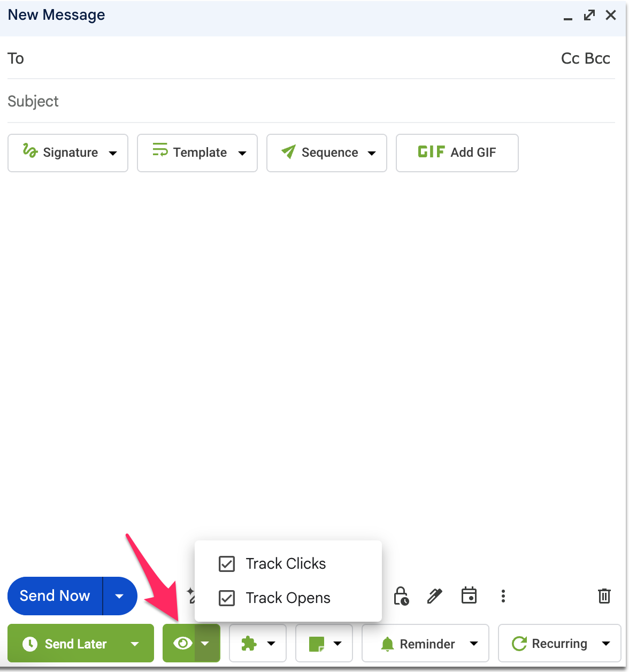Click the Subject field
This screenshot has height=672, width=629.
[311, 101]
